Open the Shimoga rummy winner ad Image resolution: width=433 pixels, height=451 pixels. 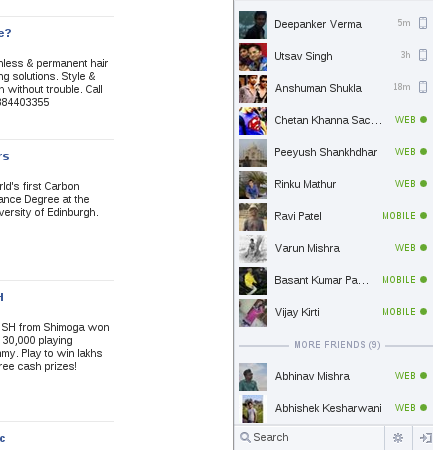click(x=55, y=347)
